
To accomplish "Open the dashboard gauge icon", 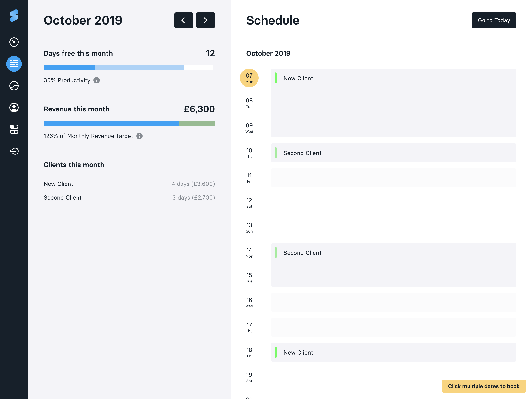I will 14,42.
